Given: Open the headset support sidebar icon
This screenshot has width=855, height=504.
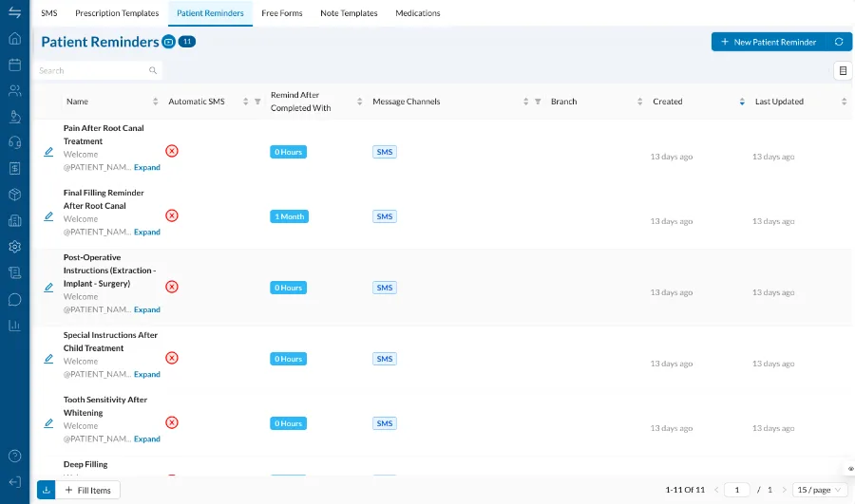Looking at the screenshot, I should point(14,142).
